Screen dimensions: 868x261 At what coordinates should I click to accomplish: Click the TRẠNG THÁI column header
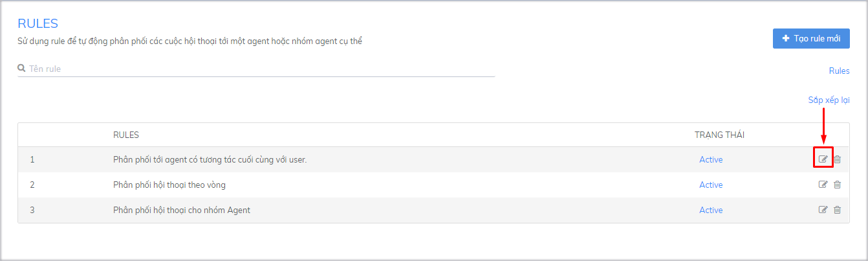(719, 135)
